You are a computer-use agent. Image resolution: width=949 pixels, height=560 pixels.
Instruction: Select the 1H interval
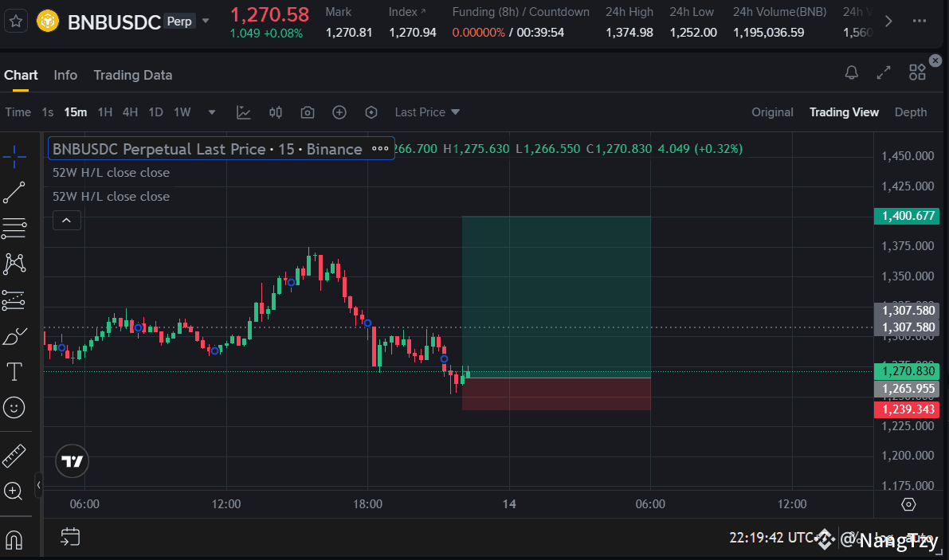click(x=104, y=112)
